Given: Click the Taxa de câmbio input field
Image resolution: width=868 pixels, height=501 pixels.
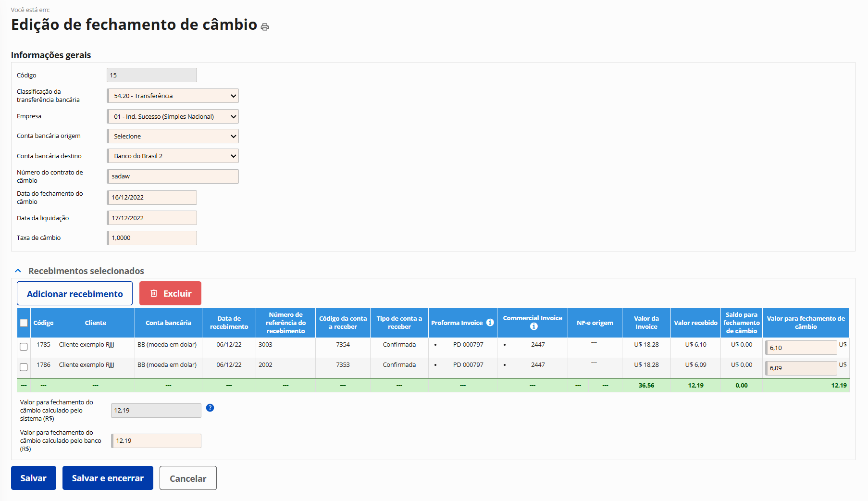Looking at the screenshot, I should tap(152, 238).
